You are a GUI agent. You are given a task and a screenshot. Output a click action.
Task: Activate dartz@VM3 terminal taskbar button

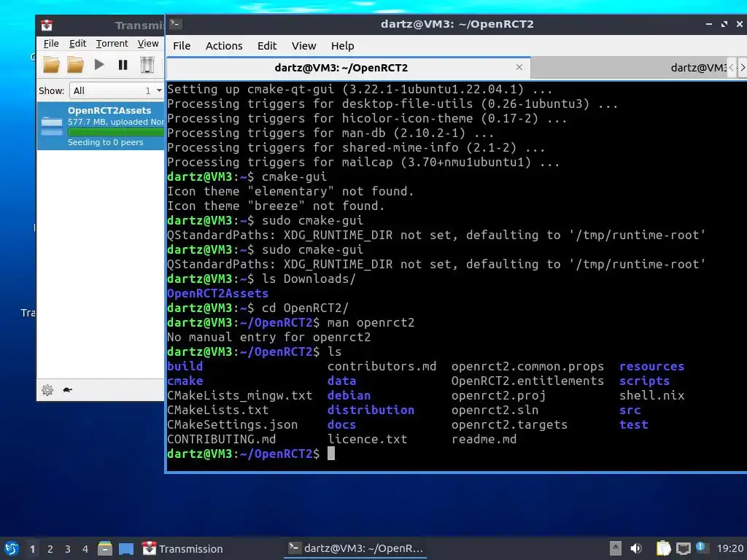355,548
